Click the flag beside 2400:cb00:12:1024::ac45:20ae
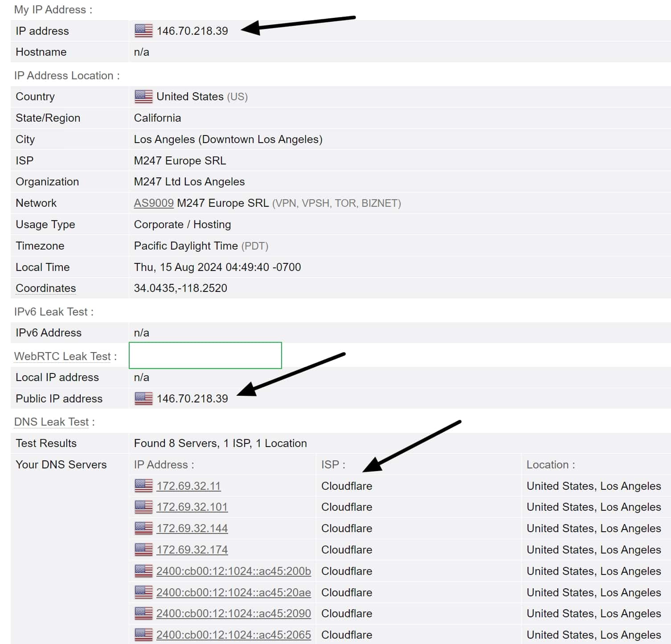This screenshot has width=671, height=644. [x=143, y=592]
